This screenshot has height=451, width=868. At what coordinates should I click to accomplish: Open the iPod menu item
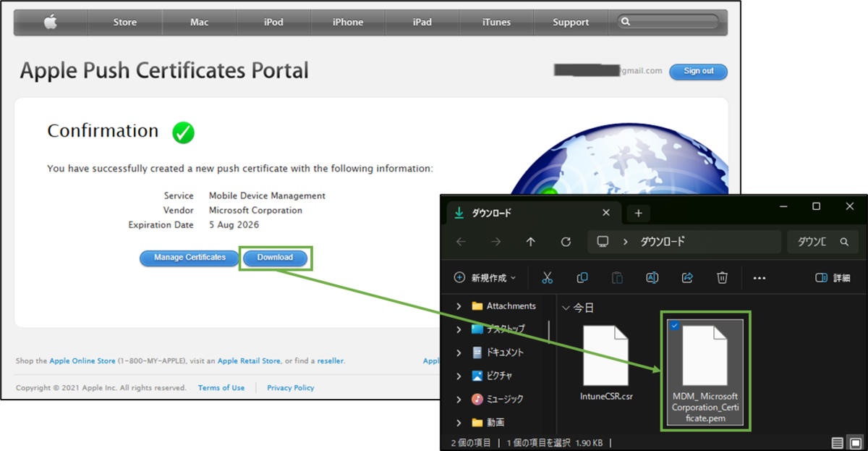pos(273,22)
